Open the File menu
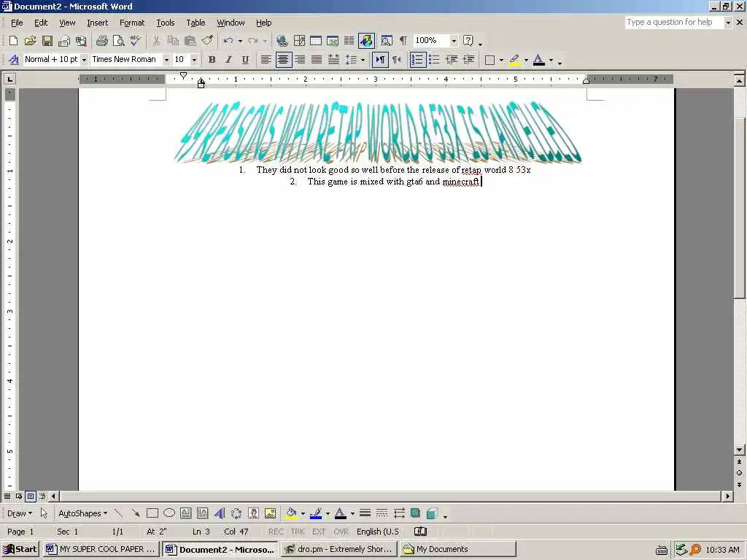 click(x=17, y=23)
